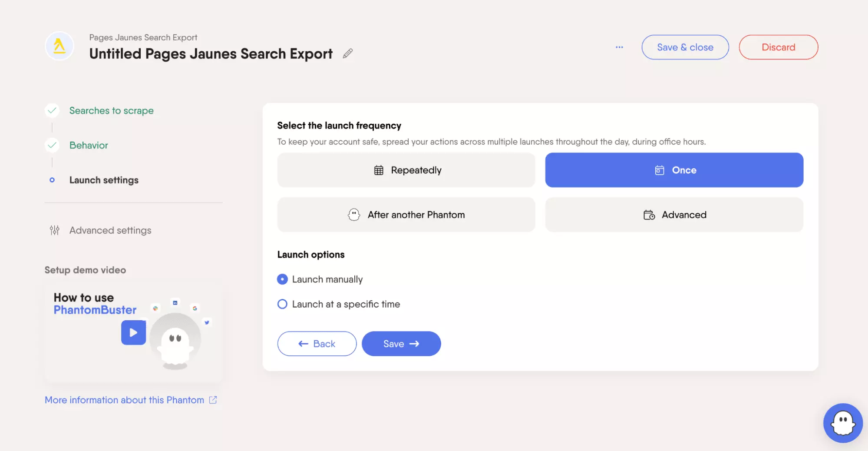Click the blue Save button
This screenshot has width=868, height=451.
(401, 344)
